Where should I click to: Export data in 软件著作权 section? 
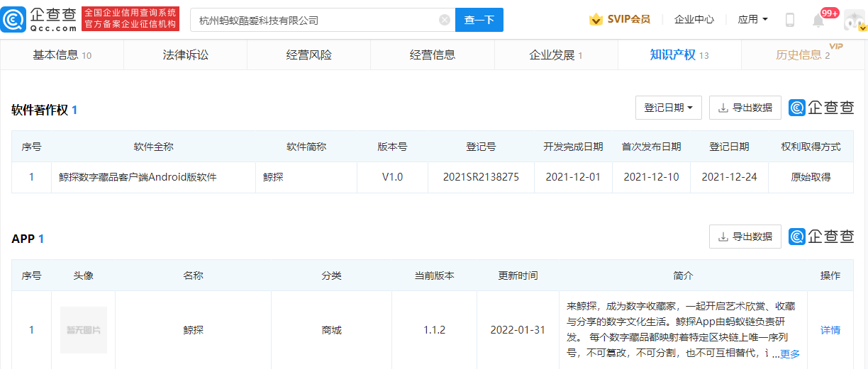(x=745, y=108)
